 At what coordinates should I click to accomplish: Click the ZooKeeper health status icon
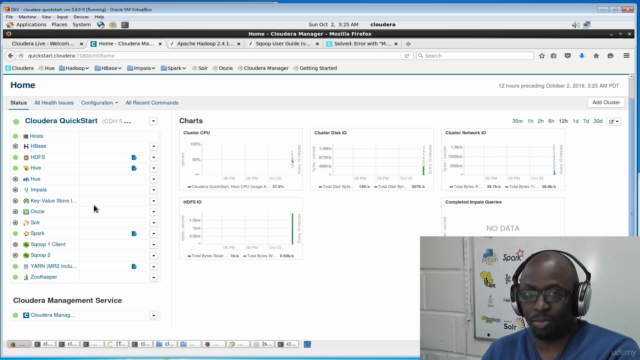[x=16, y=277]
